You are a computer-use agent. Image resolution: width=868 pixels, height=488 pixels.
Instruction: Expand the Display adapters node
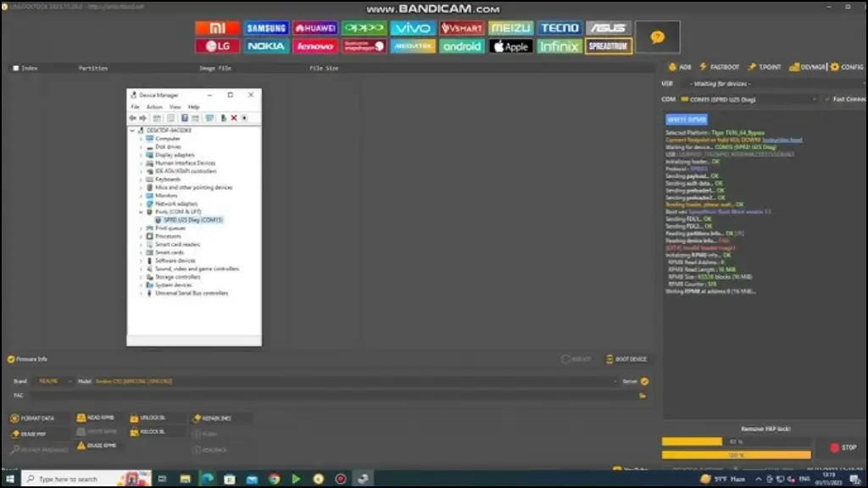tap(141, 155)
